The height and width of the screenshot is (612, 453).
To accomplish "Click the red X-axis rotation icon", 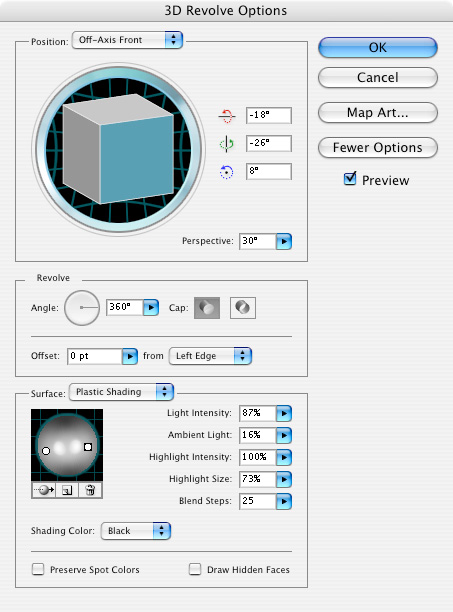I will point(226,116).
